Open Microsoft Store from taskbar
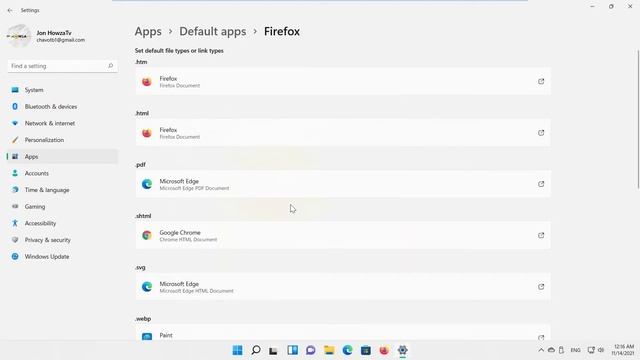This screenshot has width=640, height=360. (366, 350)
